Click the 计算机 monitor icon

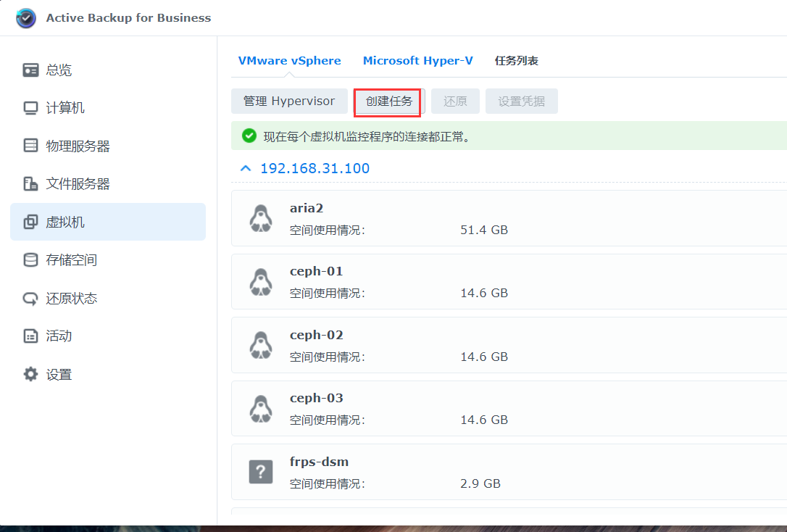pos(30,108)
